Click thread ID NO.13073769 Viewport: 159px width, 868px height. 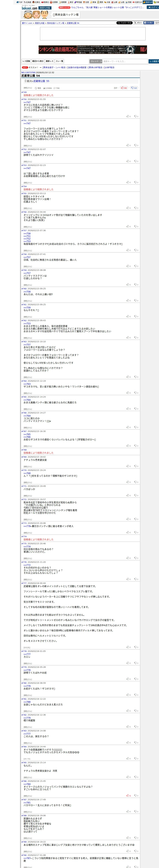(x=28, y=72)
